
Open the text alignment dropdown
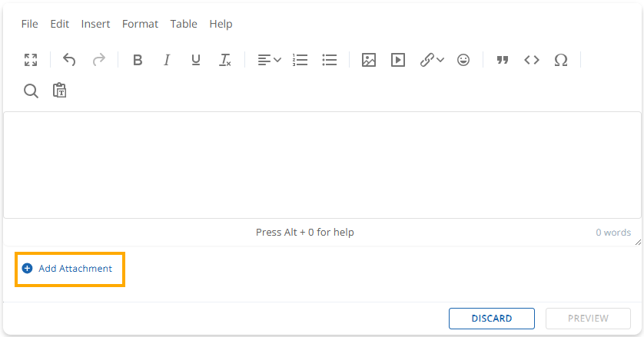[269, 60]
